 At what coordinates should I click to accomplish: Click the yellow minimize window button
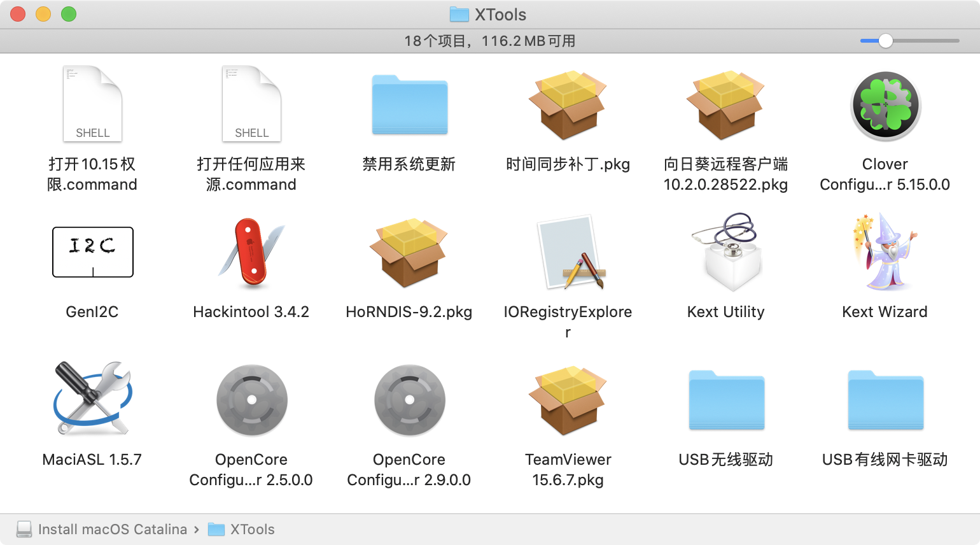pyautogui.click(x=43, y=14)
